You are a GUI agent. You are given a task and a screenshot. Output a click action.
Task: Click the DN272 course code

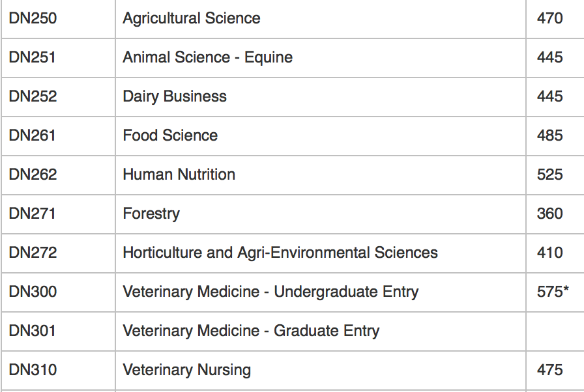pos(33,253)
